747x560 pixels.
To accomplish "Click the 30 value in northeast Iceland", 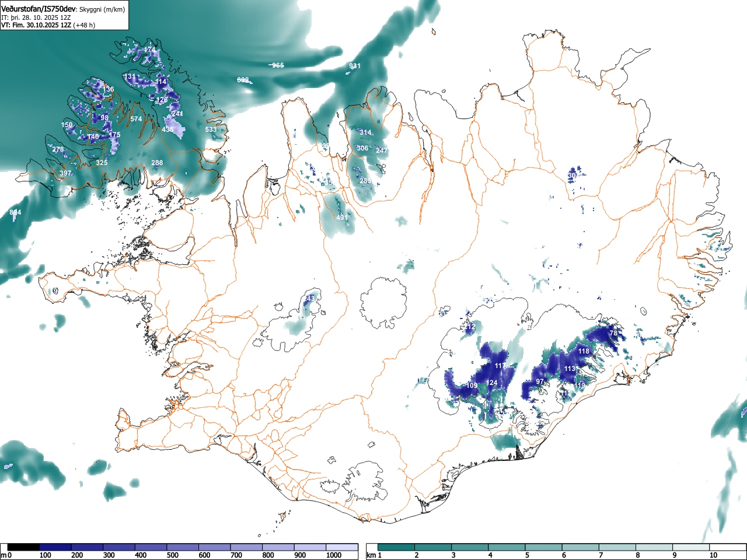I will [572, 175].
